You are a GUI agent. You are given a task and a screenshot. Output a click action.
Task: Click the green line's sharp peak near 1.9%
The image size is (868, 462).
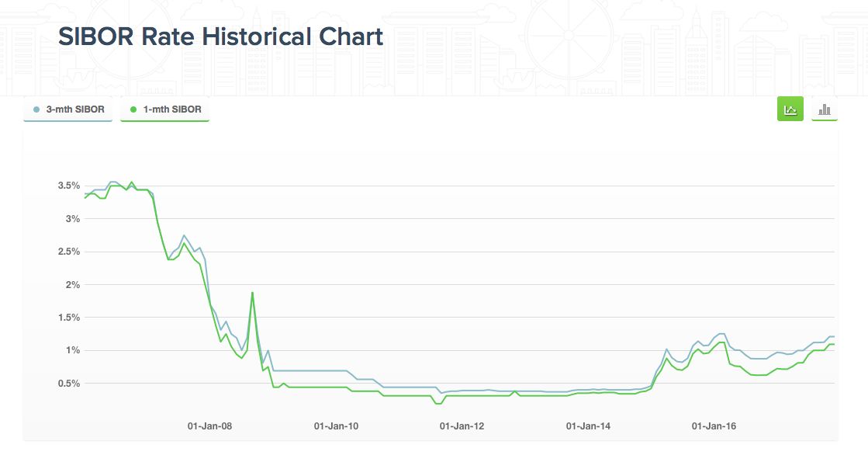(x=253, y=293)
